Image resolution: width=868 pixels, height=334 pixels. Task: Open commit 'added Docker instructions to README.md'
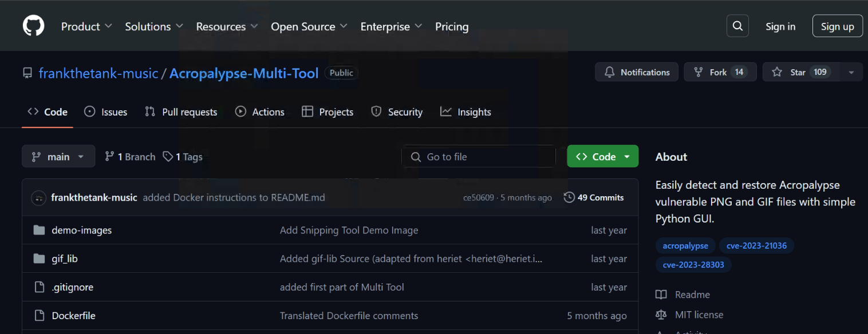(x=234, y=197)
